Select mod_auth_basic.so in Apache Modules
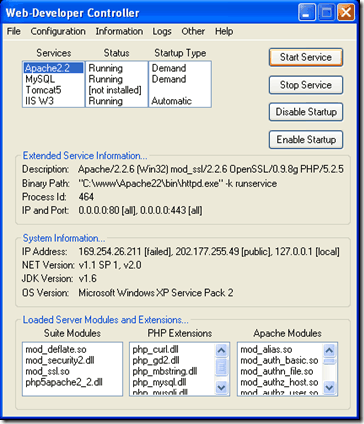The image size is (364, 424). [279, 360]
